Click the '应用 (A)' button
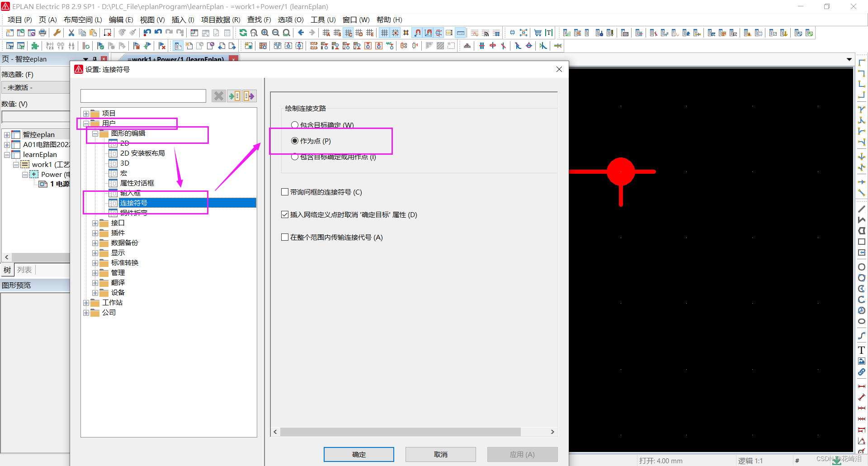Viewport: 868px width, 466px height. click(x=522, y=454)
